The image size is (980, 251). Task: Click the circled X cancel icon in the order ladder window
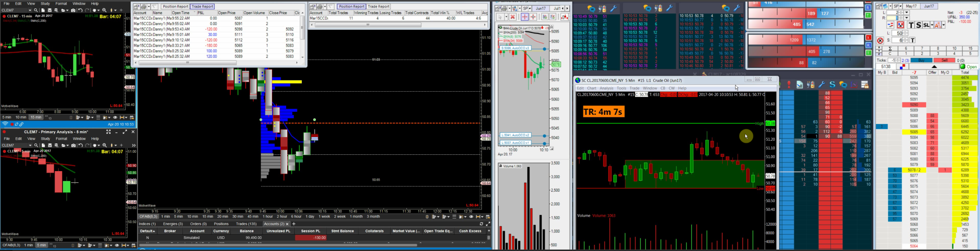point(880,41)
